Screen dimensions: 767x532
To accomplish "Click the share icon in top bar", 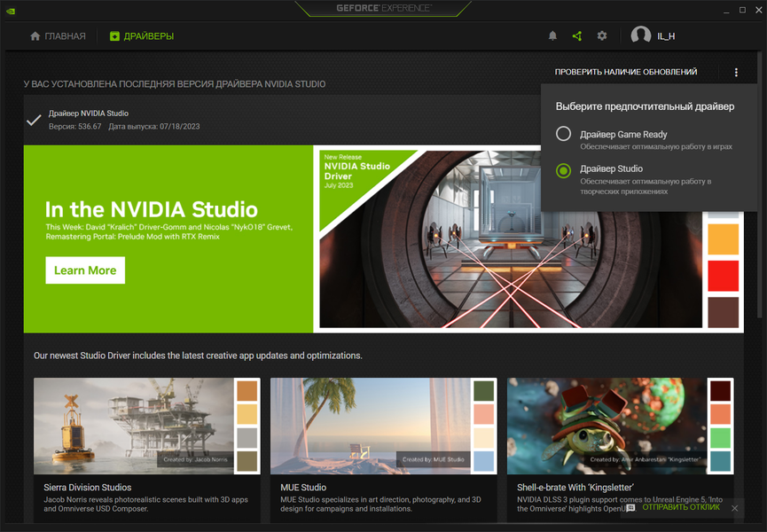I will [577, 35].
